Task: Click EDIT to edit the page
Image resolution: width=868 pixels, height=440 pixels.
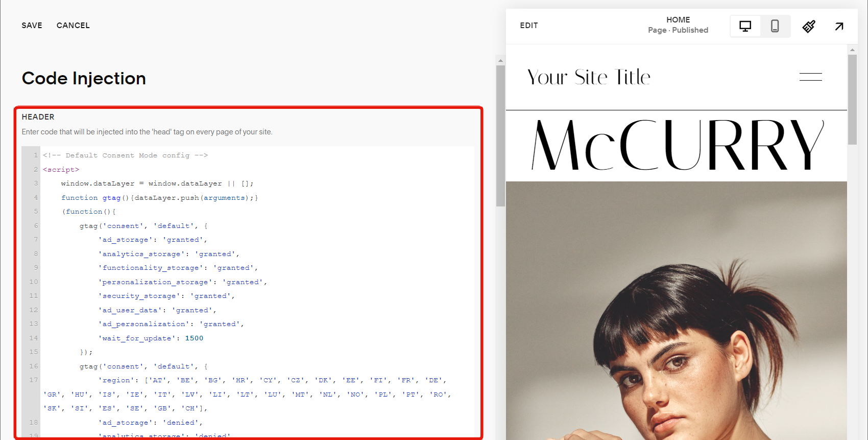Action: coord(528,26)
